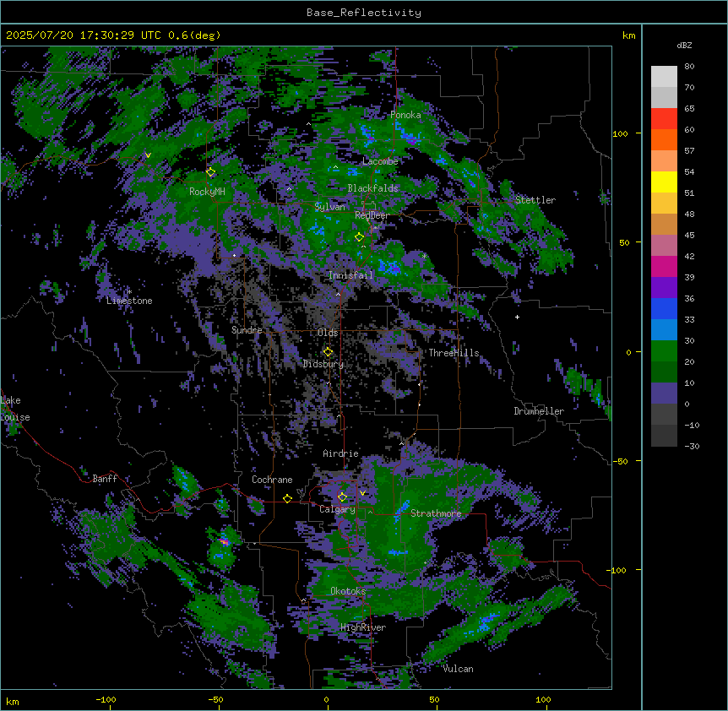Pick the red 60-65 dBZ legend swatch
This screenshot has width=728, height=711.
point(664,118)
